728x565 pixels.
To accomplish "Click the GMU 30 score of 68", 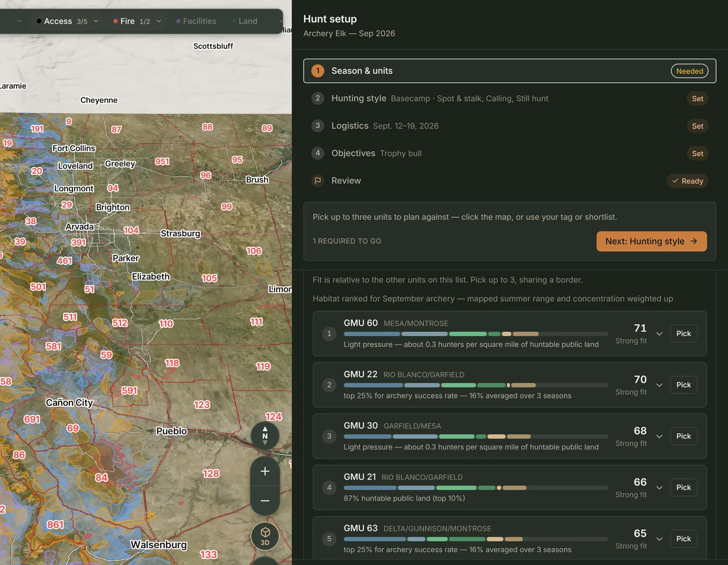I will (640, 431).
